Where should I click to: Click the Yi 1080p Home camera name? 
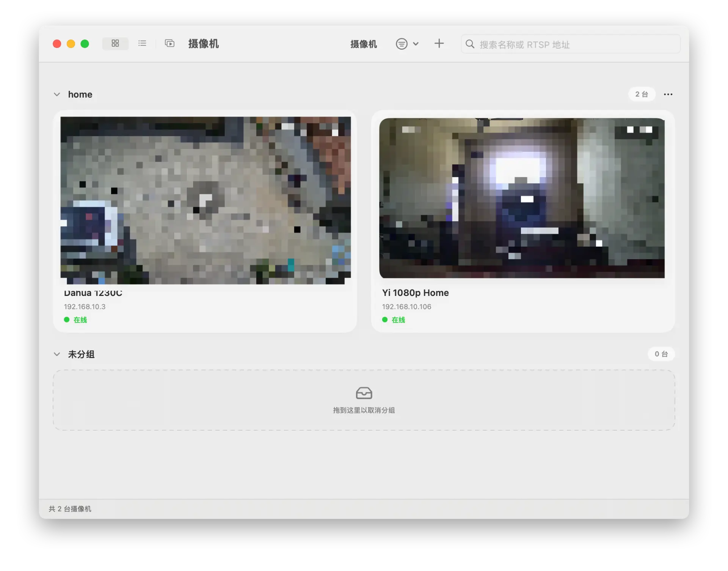coord(415,293)
